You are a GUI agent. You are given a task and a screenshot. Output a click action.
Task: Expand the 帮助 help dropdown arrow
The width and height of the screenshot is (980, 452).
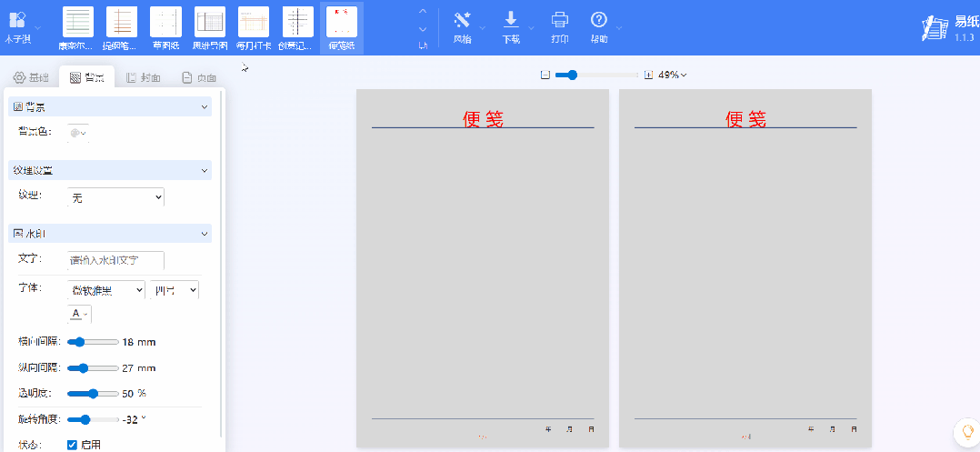click(x=619, y=27)
